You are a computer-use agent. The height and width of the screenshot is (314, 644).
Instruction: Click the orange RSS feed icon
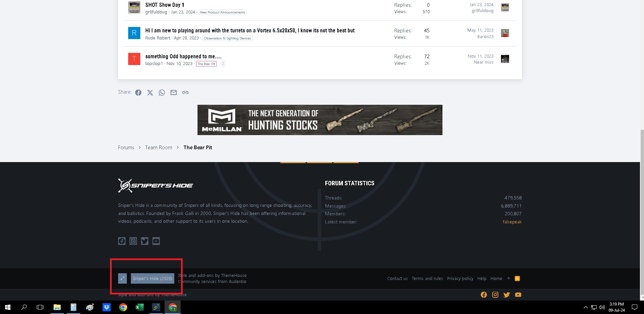tap(517, 278)
